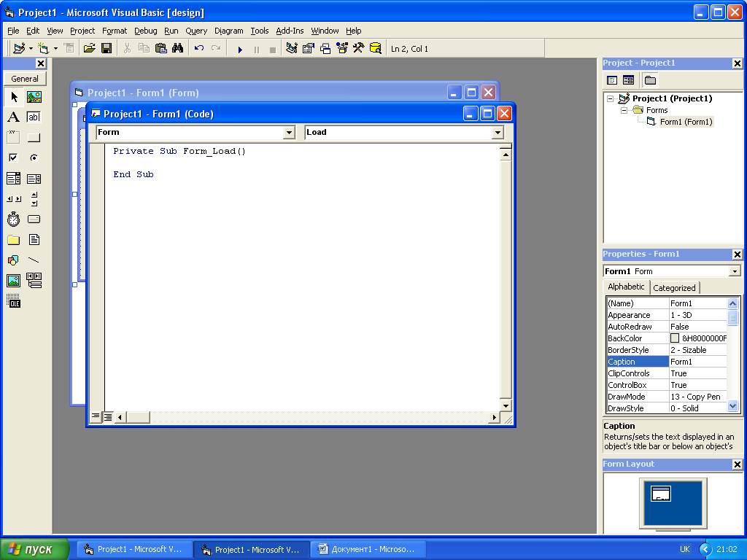Click the General toolbox tab button

tap(25, 79)
